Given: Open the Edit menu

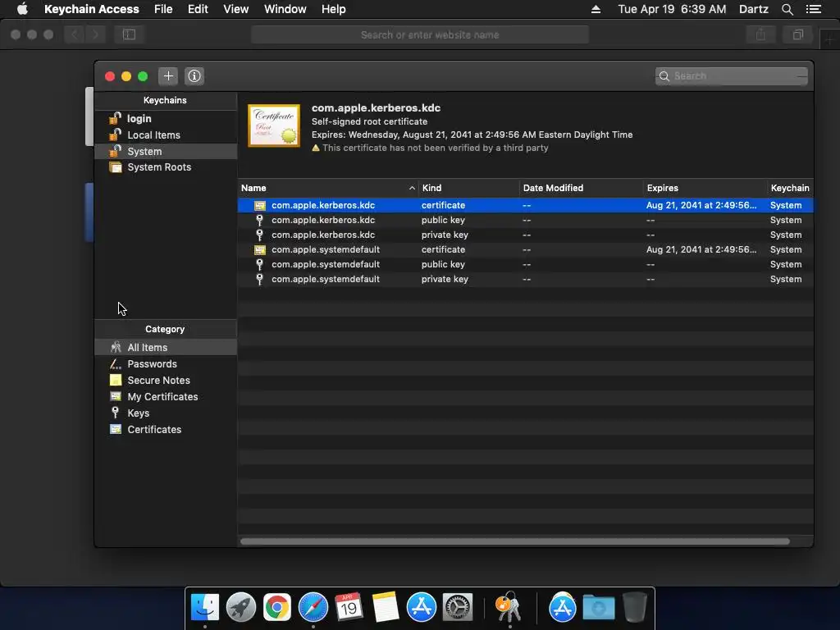Looking at the screenshot, I should 198,9.
